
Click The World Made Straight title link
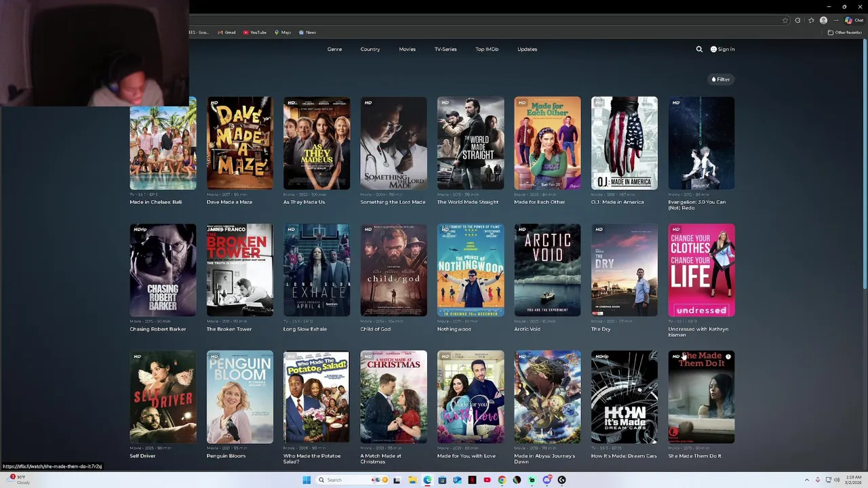tap(468, 202)
